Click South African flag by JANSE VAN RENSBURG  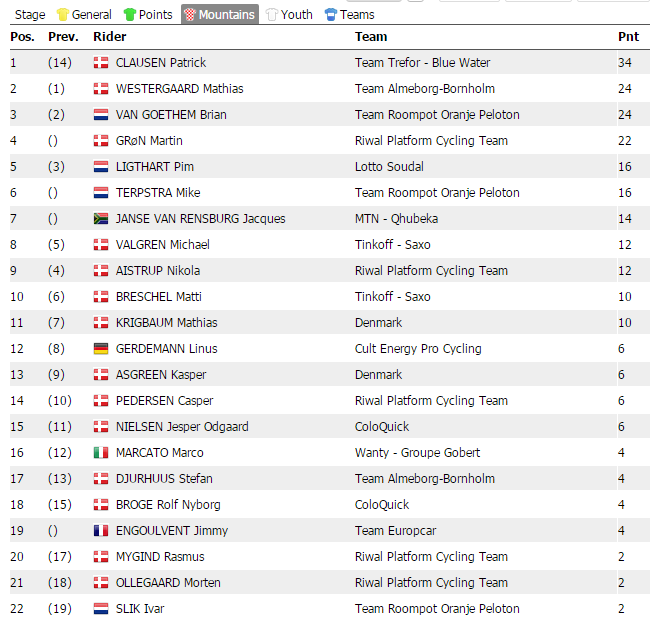coord(101,219)
